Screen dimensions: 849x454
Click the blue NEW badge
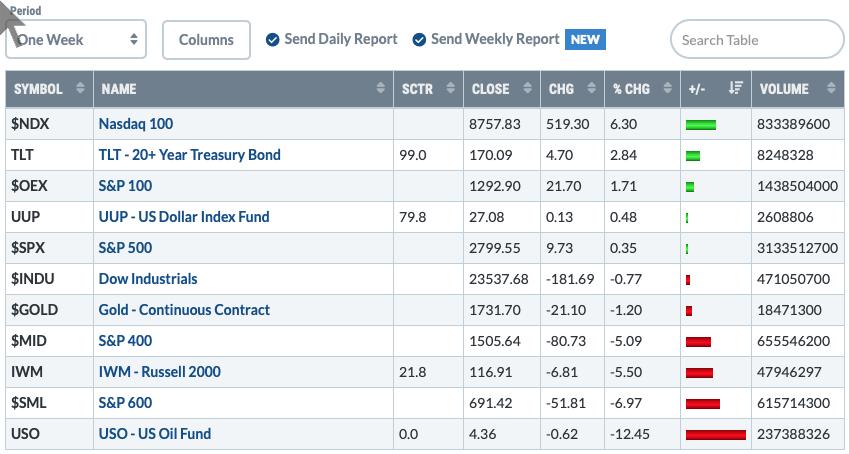(x=585, y=40)
